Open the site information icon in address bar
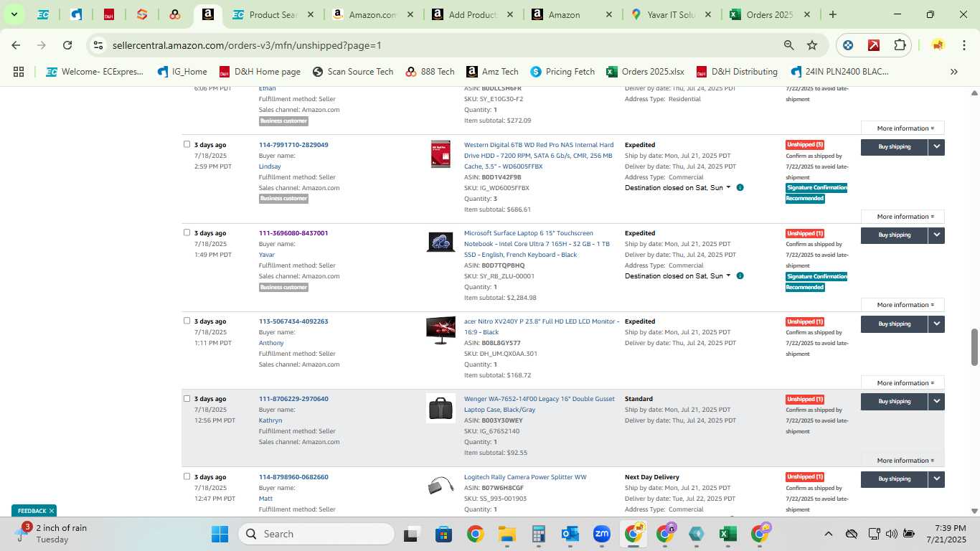Screen dimensions: 980x551 point(98,45)
